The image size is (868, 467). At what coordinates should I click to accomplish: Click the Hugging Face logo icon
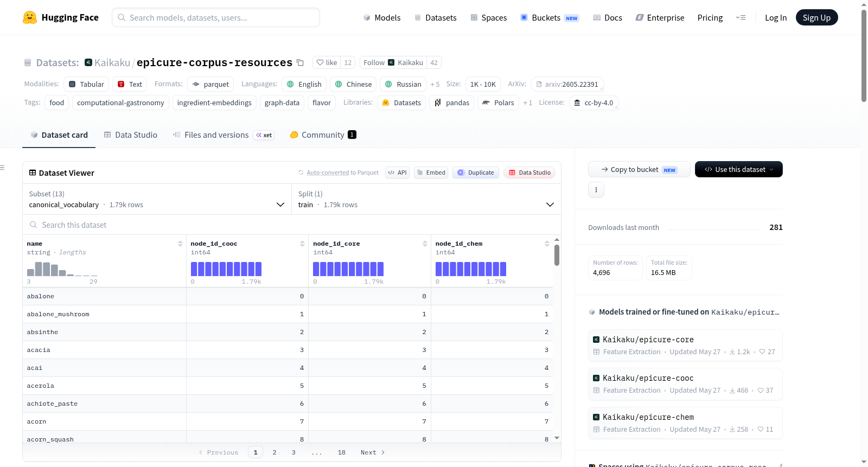coord(30,17)
